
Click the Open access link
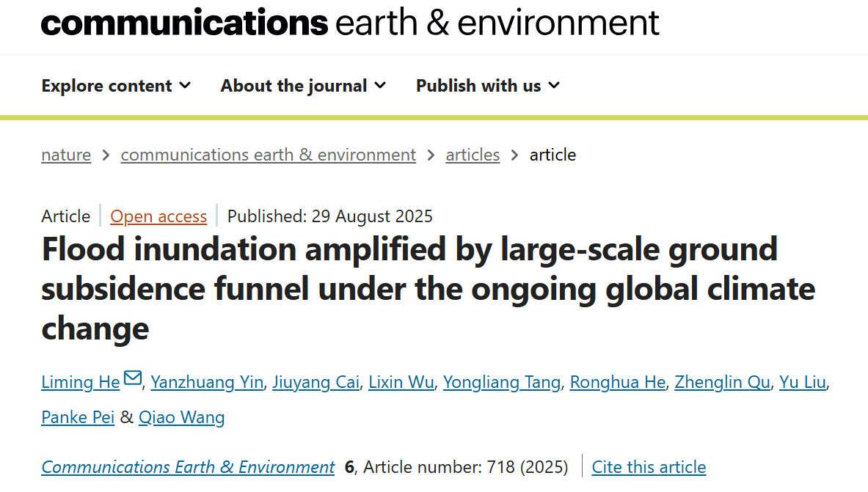pos(158,216)
